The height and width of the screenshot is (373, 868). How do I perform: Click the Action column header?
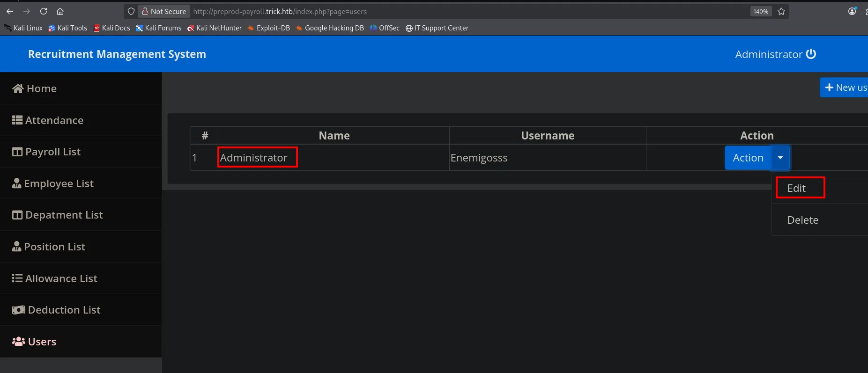click(757, 136)
